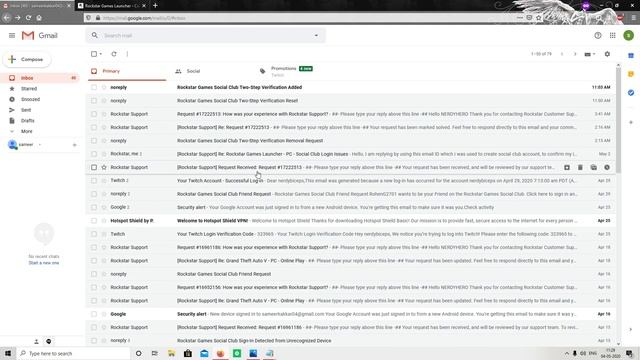The width and height of the screenshot is (640, 360).
Task: Open Sent folder
Action: point(26,110)
